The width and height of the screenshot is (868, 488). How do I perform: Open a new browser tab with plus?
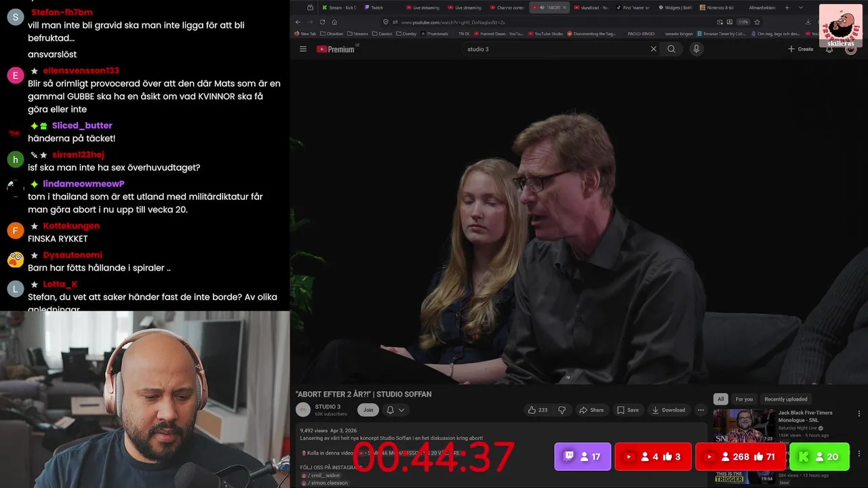click(787, 7)
